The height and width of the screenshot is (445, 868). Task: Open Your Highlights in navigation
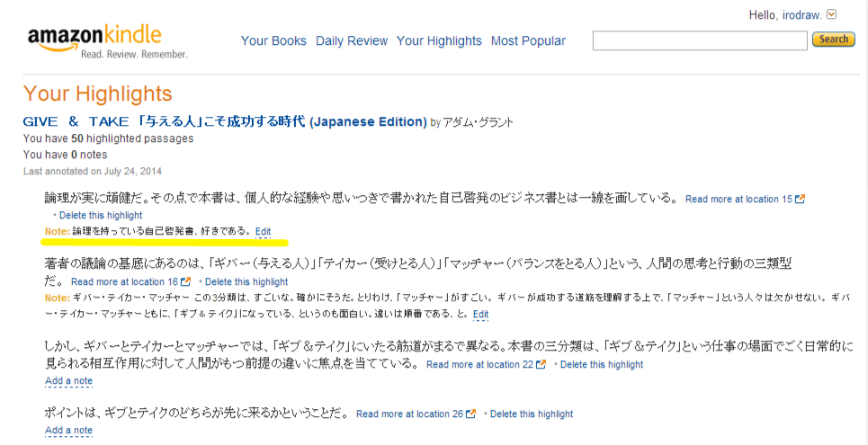439,41
